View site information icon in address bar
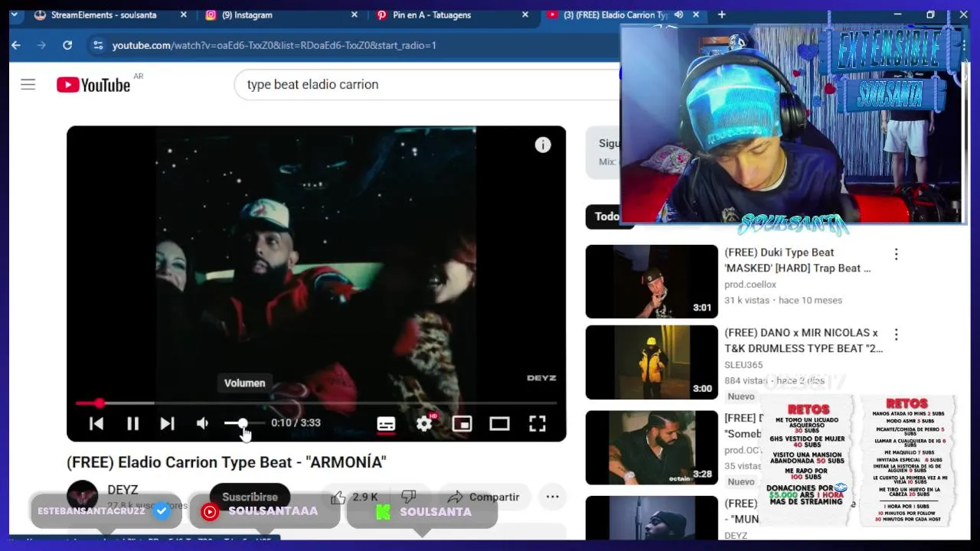980x551 pixels. tap(97, 45)
